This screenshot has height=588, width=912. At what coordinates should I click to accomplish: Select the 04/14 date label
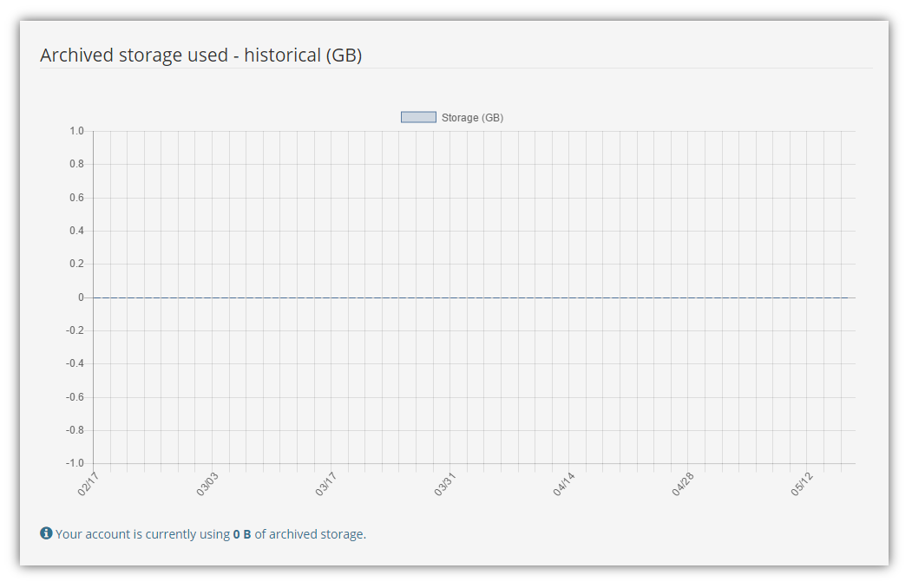click(x=564, y=484)
